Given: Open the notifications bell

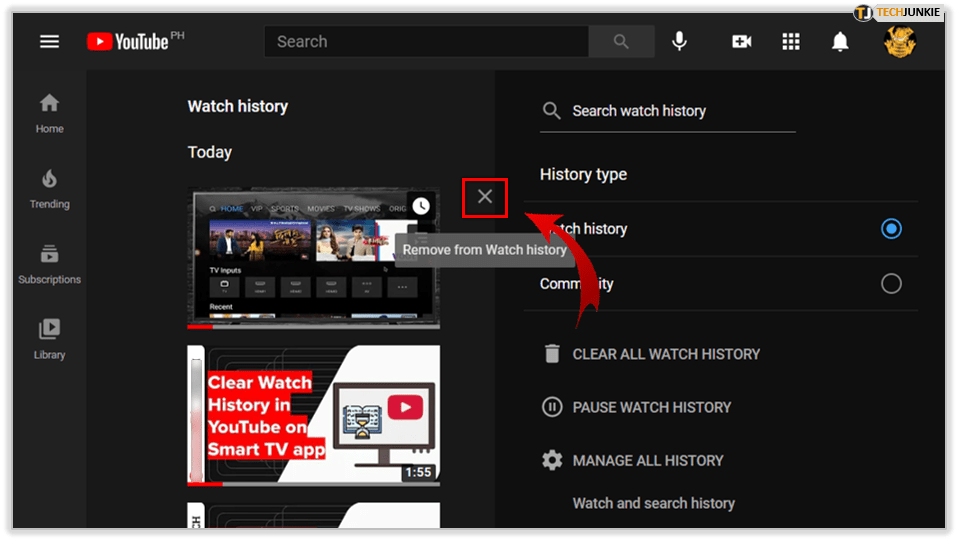Looking at the screenshot, I should pyautogui.click(x=840, y=41).
